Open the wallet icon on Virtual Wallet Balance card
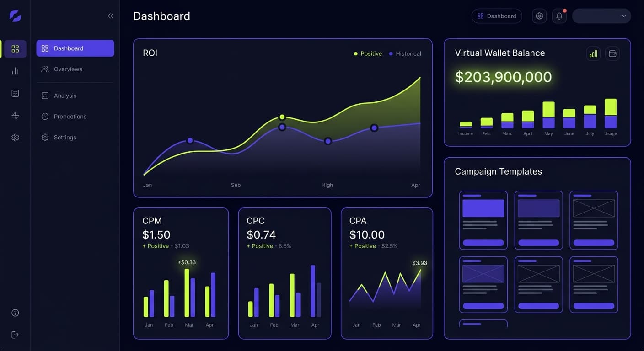Viewport: 644px width, 351px height. coord(612,53)
